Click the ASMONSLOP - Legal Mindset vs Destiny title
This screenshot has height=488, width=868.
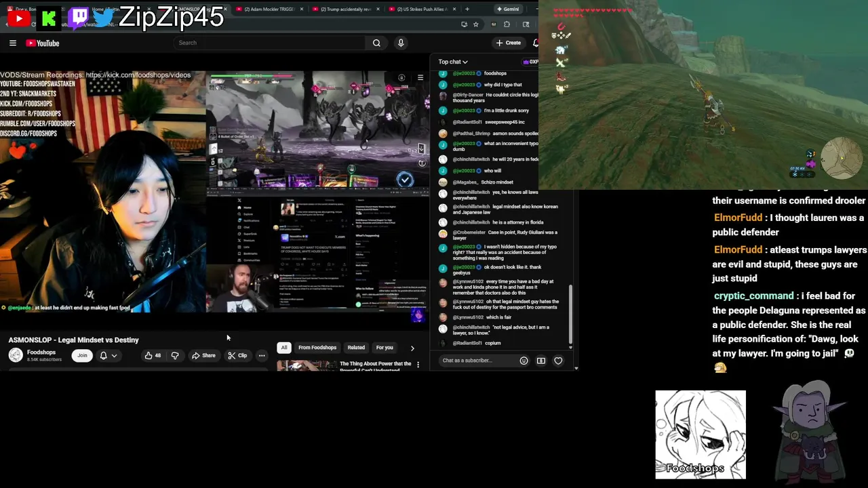pos(73,340)
